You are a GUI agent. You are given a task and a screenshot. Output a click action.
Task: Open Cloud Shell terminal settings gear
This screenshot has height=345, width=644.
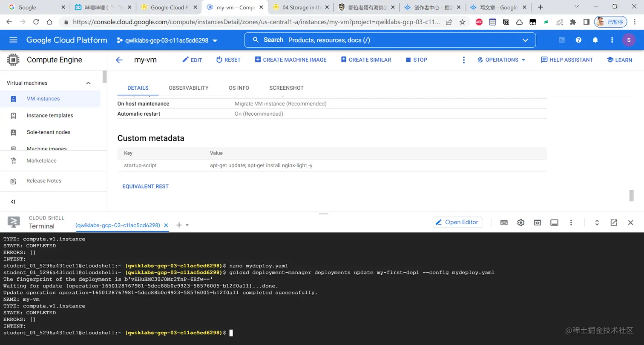tap(520, 222)
